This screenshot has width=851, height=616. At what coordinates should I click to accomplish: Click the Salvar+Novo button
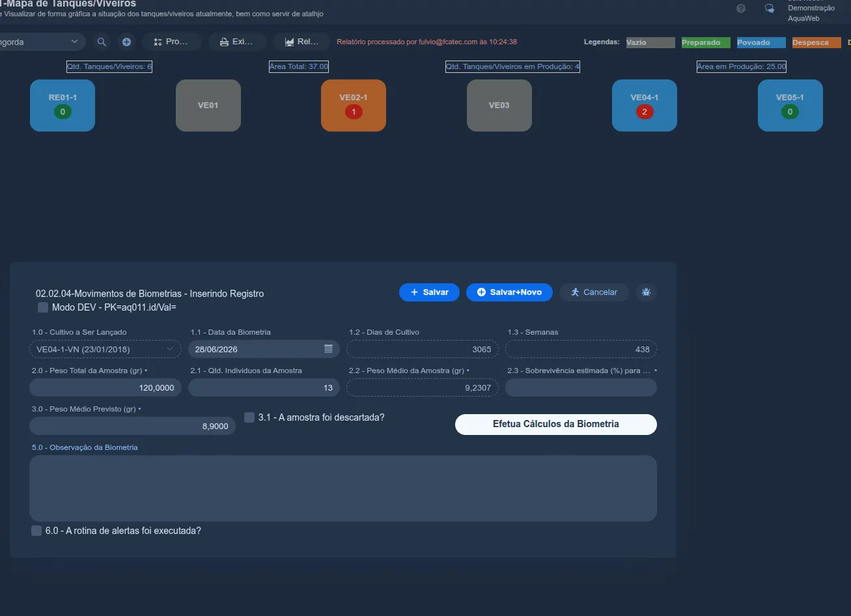pos(509,292)
